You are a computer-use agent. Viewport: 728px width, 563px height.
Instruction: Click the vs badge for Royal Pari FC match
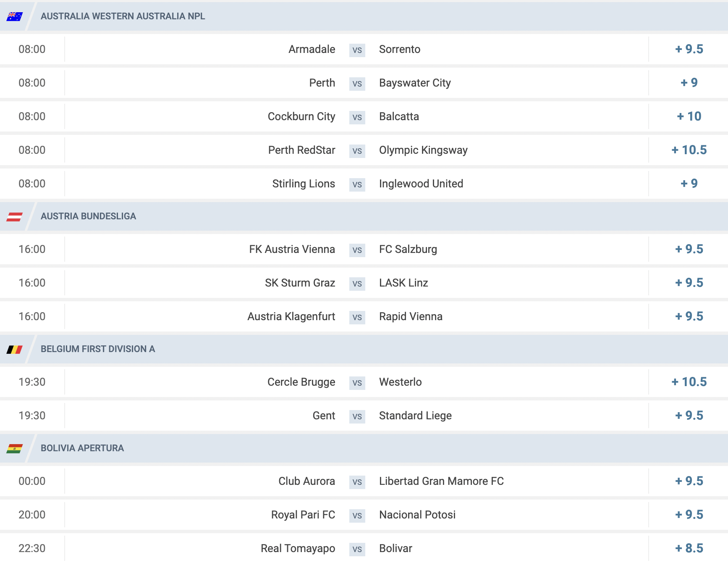357,516
